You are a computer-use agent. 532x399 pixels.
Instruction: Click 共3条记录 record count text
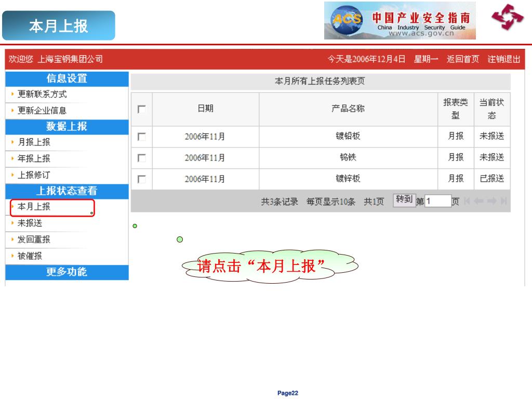pos(280,202)
